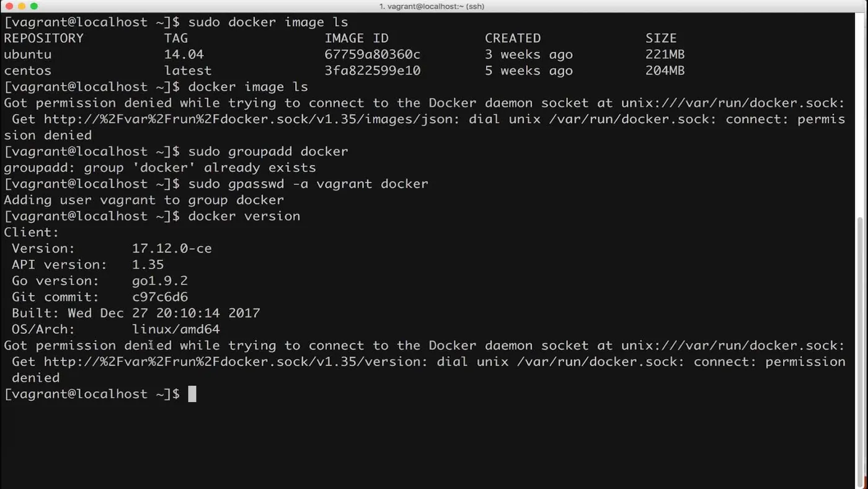Click "Adding user vagrant to group docker" output
Screen dimensions: 868x489
coord(144,200)
